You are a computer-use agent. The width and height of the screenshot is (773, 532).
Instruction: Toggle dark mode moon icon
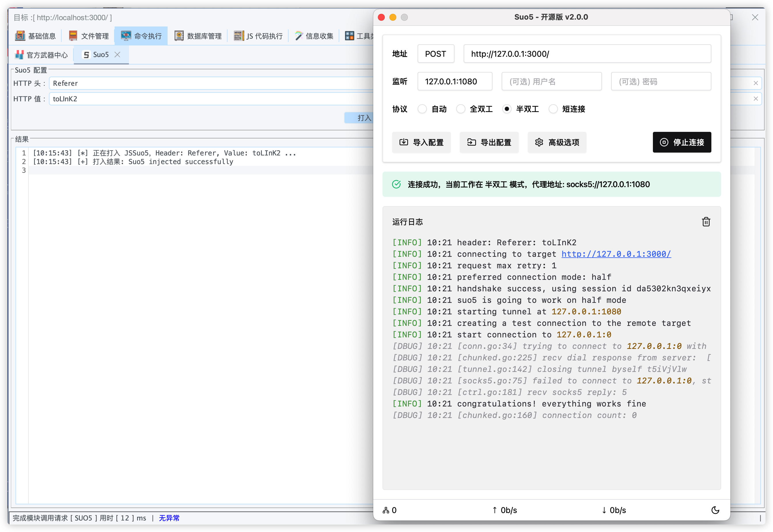pyautogui.click(x=715, y=510)
